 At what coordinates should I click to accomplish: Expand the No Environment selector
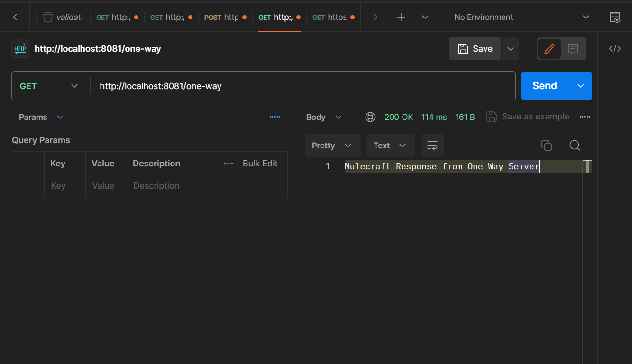click(x=521, y=18)
